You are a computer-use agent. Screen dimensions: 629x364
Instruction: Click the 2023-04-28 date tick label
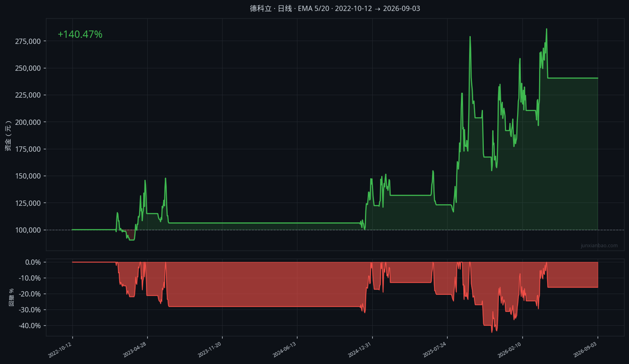coord(135,350)
